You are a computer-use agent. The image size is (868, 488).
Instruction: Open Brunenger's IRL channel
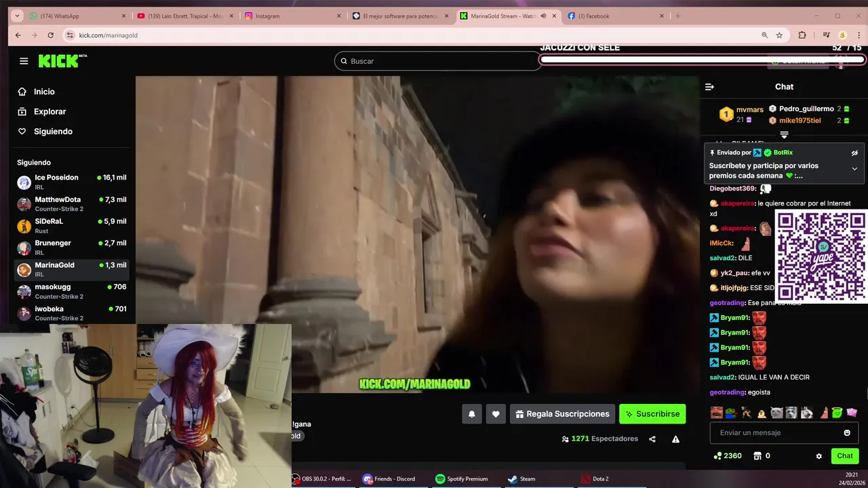click(71, 247)
